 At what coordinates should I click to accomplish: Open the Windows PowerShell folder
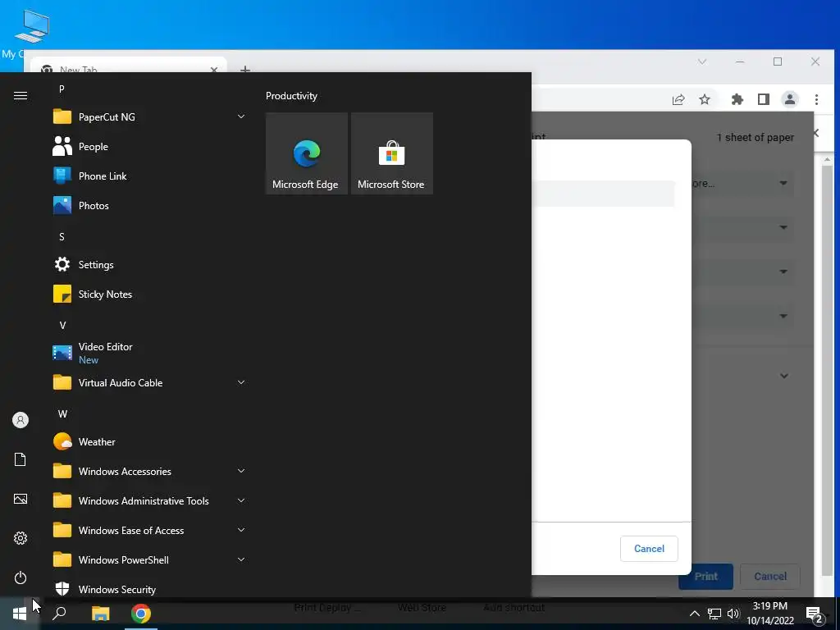[x=149, y=559]
